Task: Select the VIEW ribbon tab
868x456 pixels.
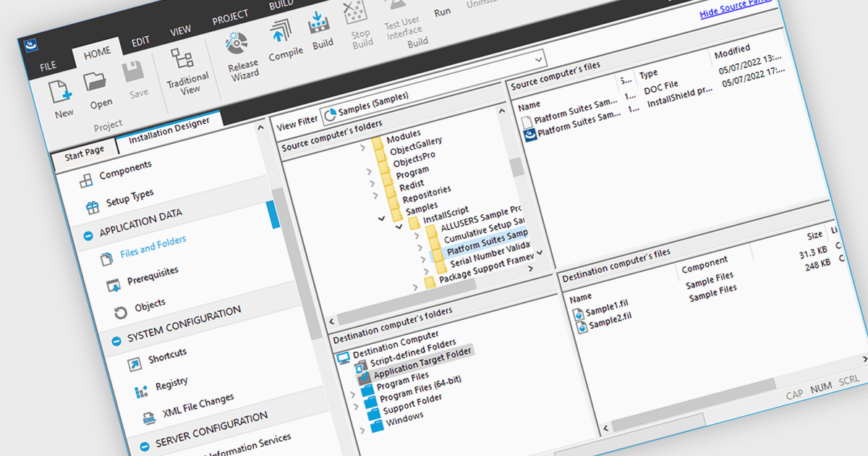Action: pyautogui.click(x=180, y=31)
